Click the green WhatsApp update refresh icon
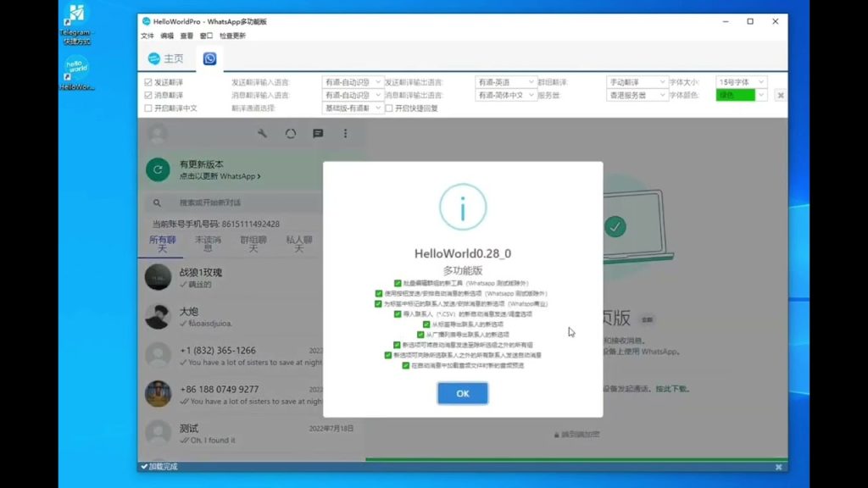The width and height of the screenshot is (868, 488). 158,169
